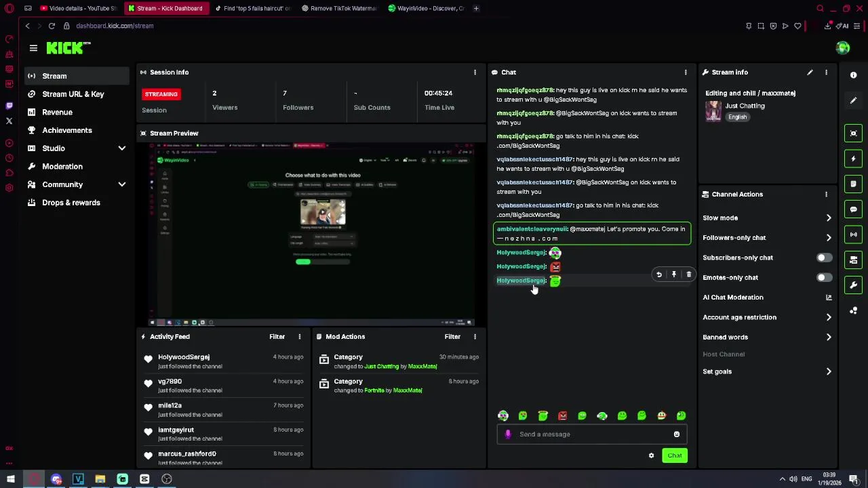868x488 pixels.
Task: Switch to WayinVideo browser tab
Action: [426, 8]
